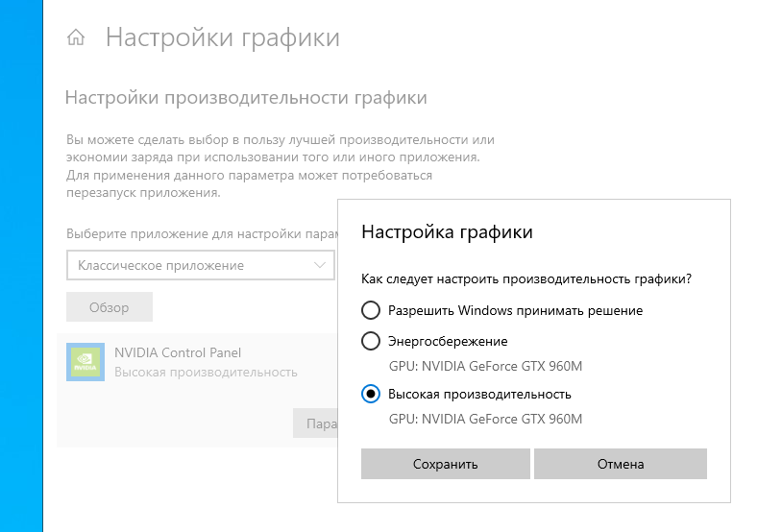This screenshot has height=532, width=782.
Task: Click the 'Как следует настроить производительность графики?' question text
Action: [526, 278]
